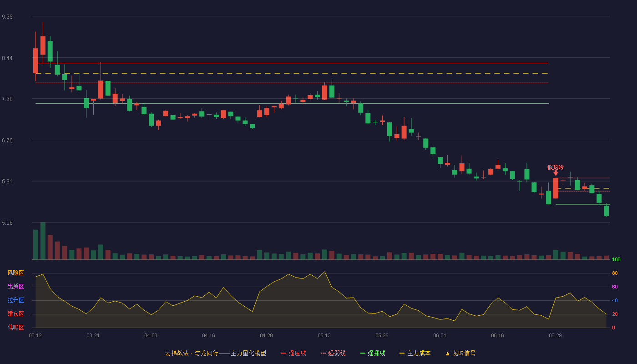Toggle the 强撑线 legend entry
Screen dimensions: 637x364
coord(373,353)
